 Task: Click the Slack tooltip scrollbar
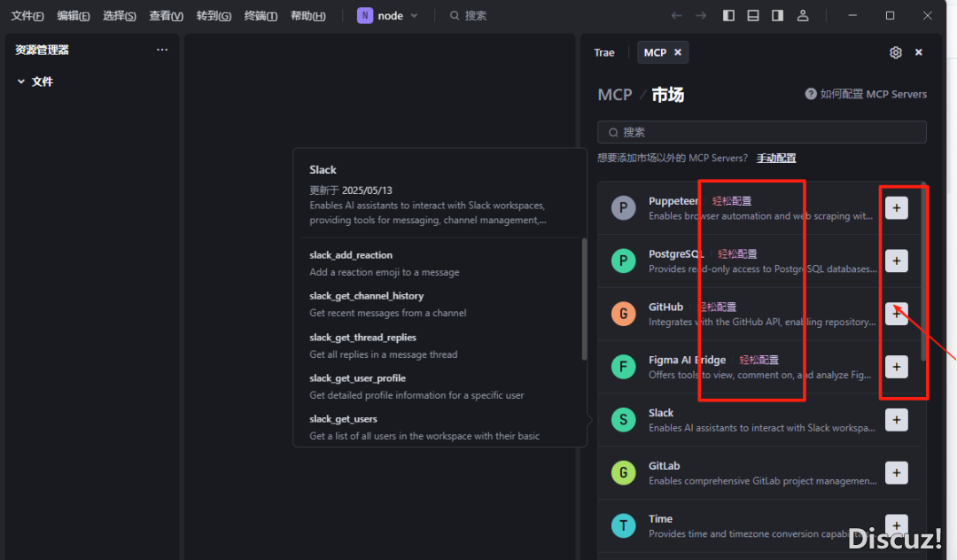point(584,299)
